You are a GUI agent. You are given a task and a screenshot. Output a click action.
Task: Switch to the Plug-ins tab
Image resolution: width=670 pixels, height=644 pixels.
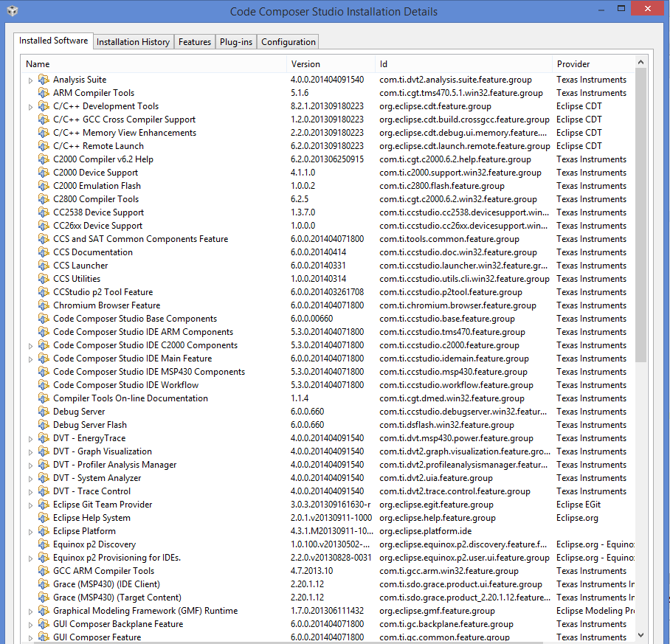coord(236,42)
